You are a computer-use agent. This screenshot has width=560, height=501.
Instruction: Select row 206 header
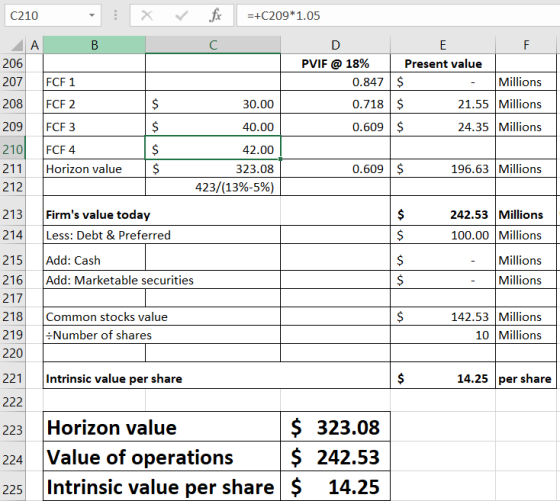pos(12,63)
